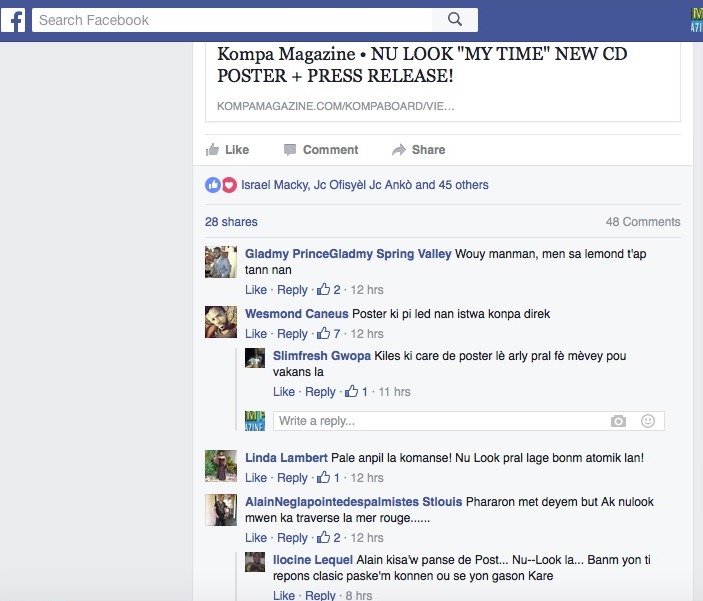Reply to Linda Lambert comment

(292, 478)
